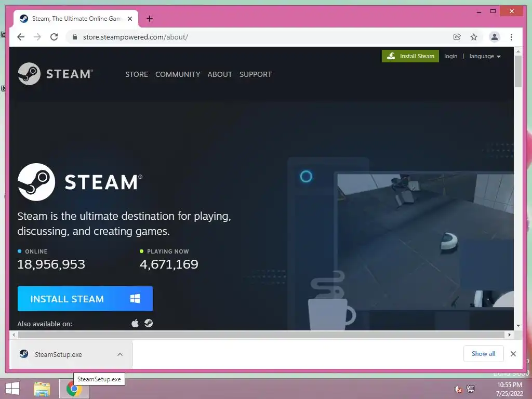Click the large STEAM hero logo
Viewport: 532px width, 399px height.
80,182
